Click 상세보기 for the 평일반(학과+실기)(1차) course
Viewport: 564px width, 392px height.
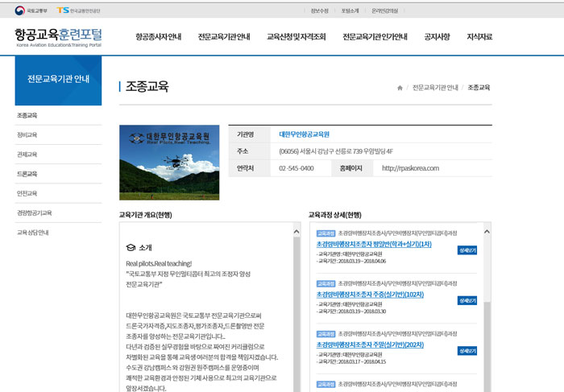pos(467,250)
